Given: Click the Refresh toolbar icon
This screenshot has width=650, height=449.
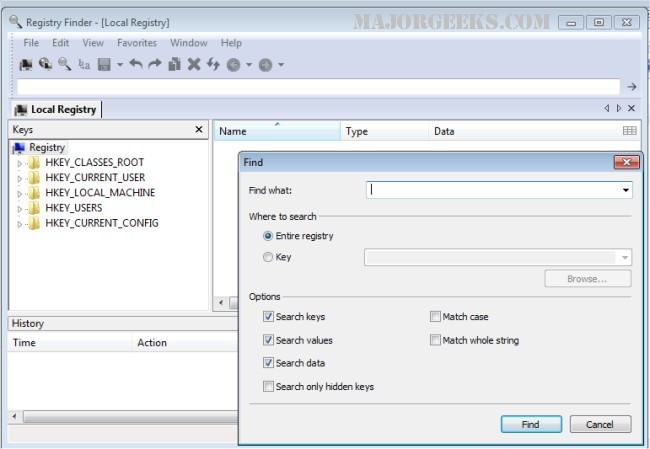Looking at the screenshot, I should coord(213,65).
